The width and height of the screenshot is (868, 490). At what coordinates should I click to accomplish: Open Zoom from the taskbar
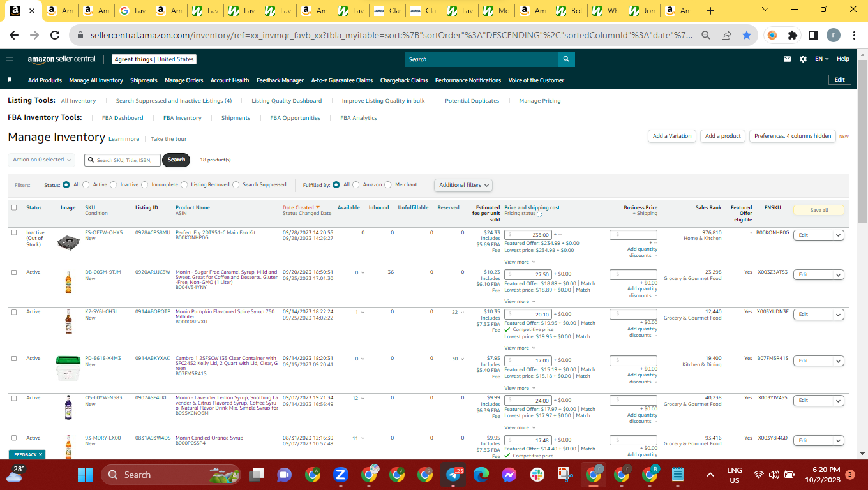tap(340, 475)
